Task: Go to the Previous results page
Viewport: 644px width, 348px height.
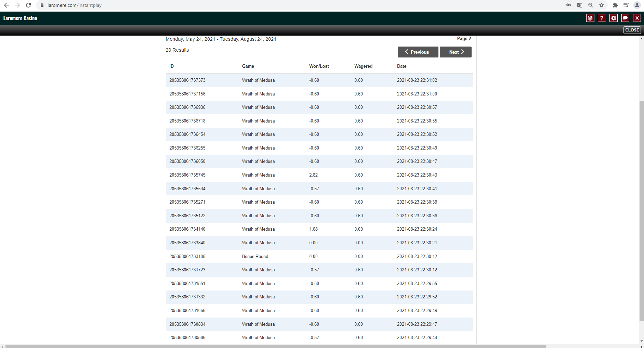Action: pyautogui.click(x=418, y=52)
